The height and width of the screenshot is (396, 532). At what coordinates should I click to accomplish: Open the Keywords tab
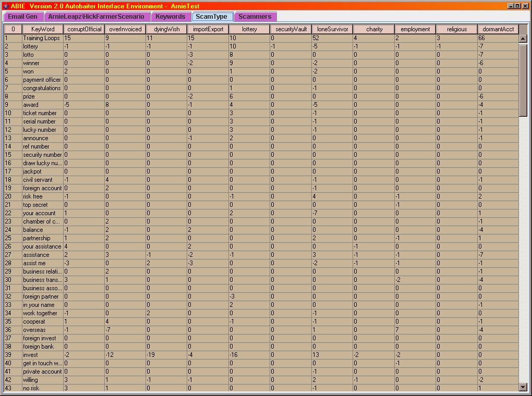171,17
